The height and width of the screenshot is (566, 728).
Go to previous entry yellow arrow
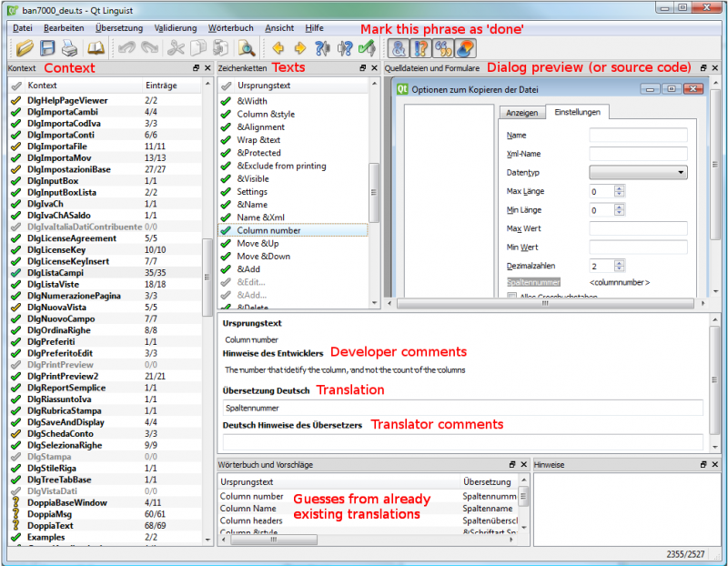pyautogui.click(x=278, y=48)
